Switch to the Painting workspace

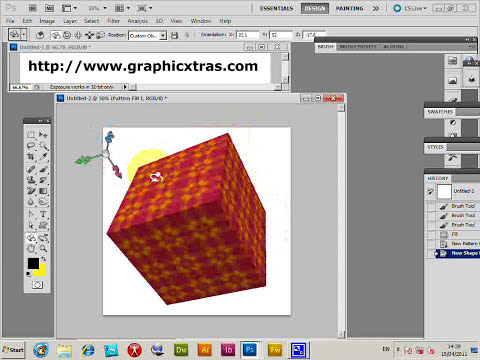point(349,8)
